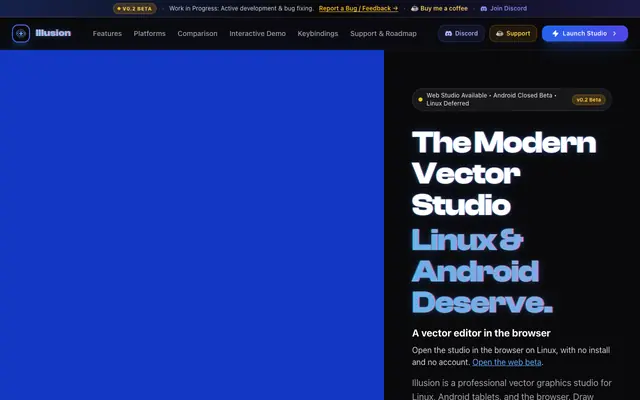640x400 pixels.
Task: Go to the Features section
Action: pyautogui.click(x=107, y=33)
